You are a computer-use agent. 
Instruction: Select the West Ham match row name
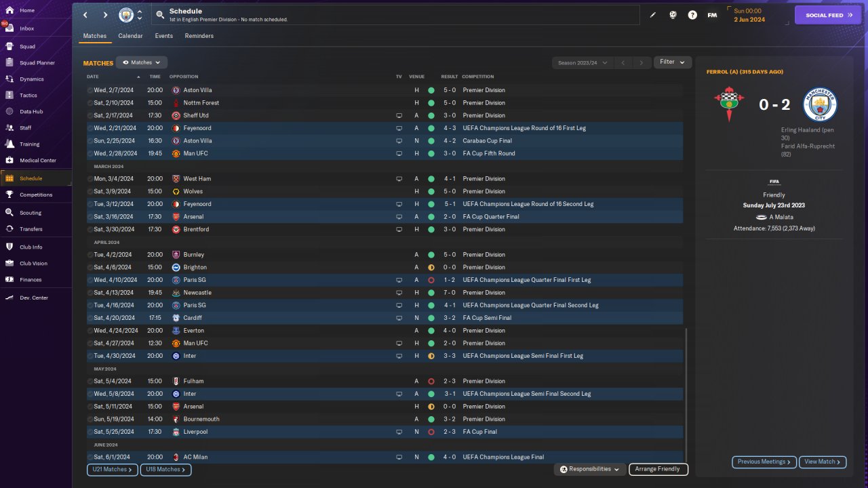point(197,179)
